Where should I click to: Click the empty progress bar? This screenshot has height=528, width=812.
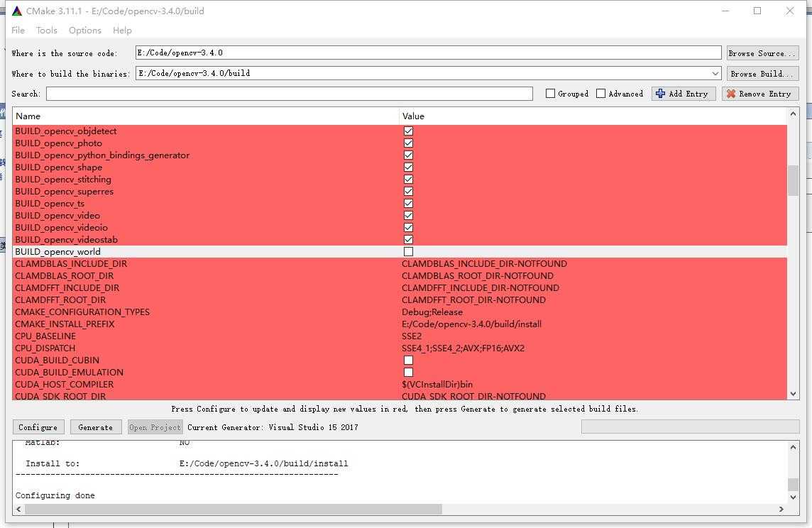tap(691, 427)
